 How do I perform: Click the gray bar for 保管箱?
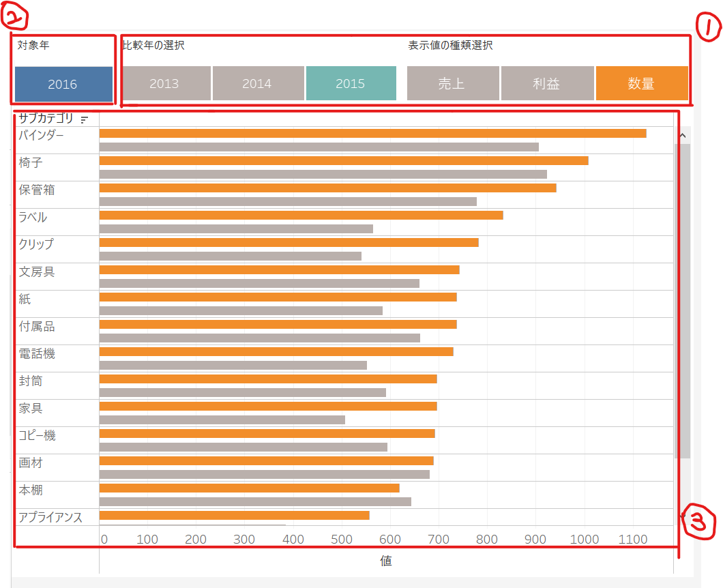click(x=288, y=201)
